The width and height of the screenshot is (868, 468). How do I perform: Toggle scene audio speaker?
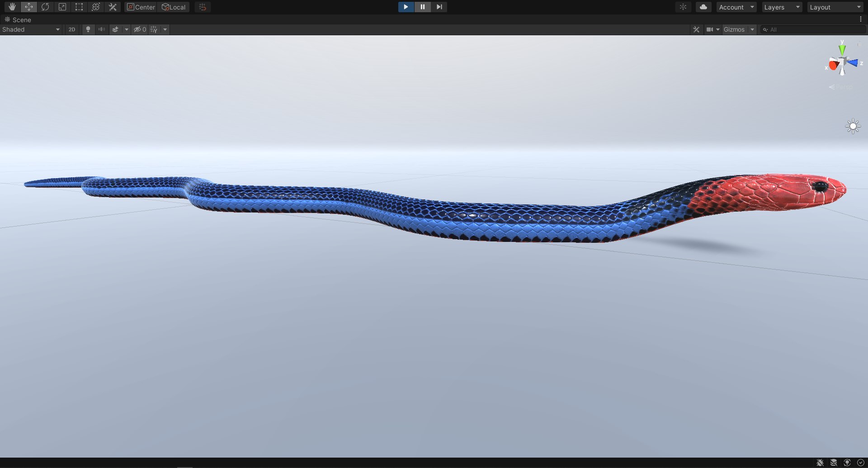pos(102,29)
